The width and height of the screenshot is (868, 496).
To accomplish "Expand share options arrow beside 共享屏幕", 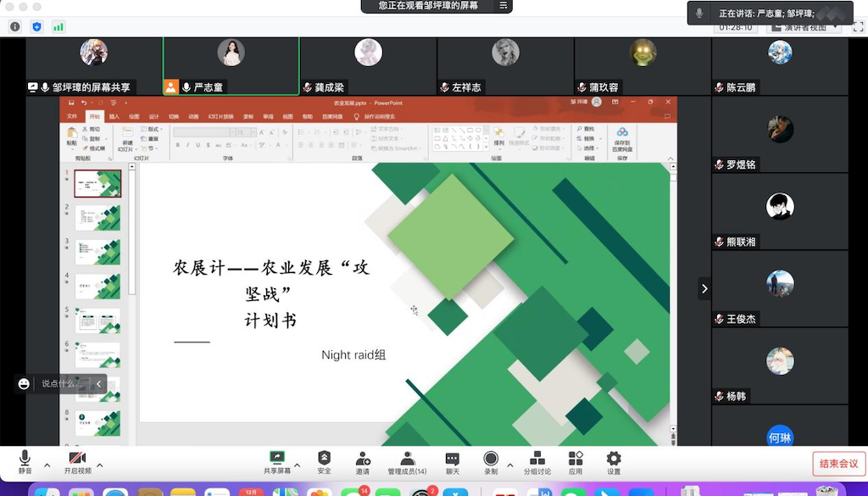I will pos(298,465).
